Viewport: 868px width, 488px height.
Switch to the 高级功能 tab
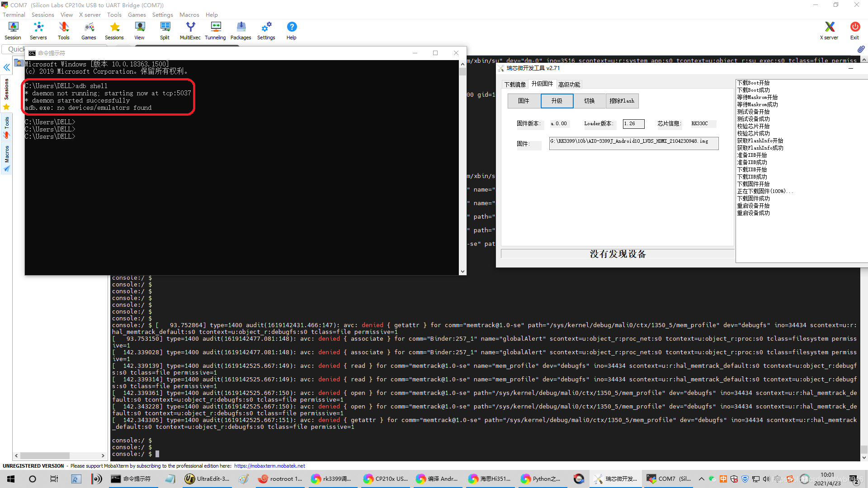(x=569, y=84)
